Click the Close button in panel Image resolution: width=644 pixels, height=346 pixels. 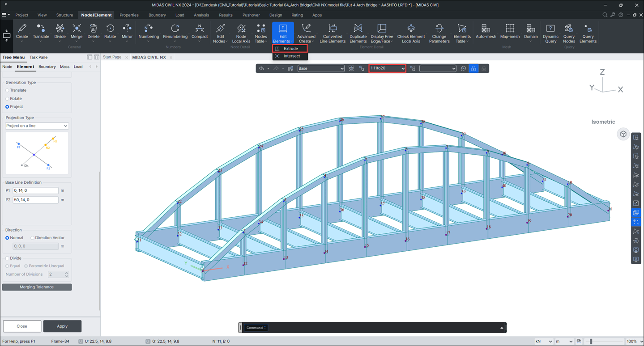click(22, 326)
